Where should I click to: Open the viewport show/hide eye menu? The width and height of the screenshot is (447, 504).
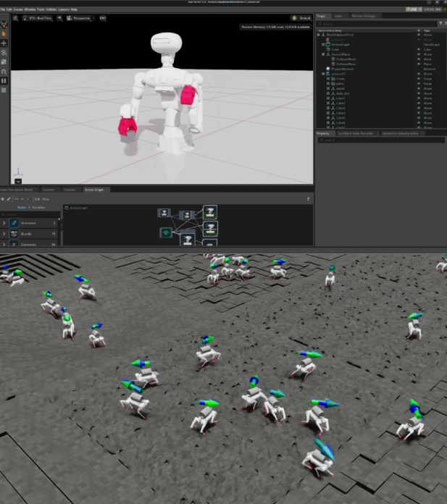click(59, 18)
